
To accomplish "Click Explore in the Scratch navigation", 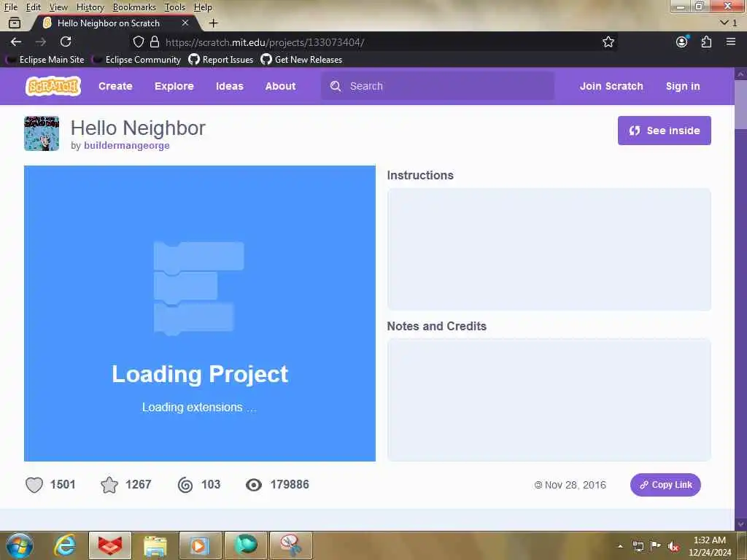I will click(174, 86).
